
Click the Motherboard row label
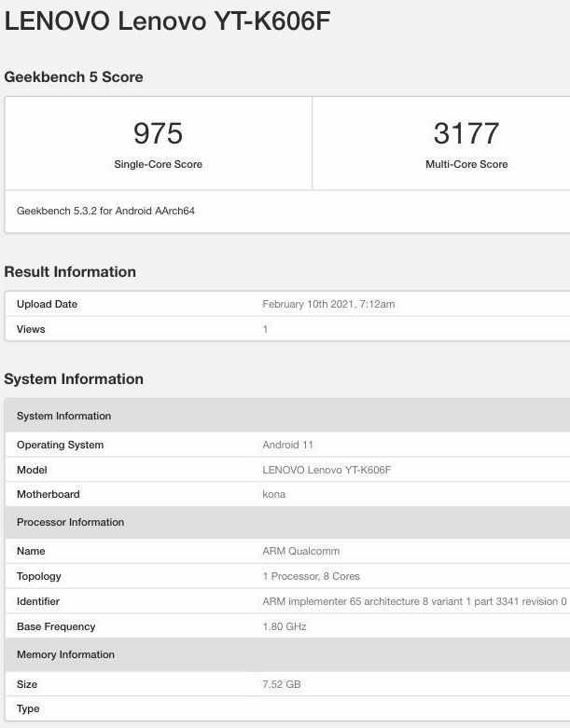pos(48,494)
